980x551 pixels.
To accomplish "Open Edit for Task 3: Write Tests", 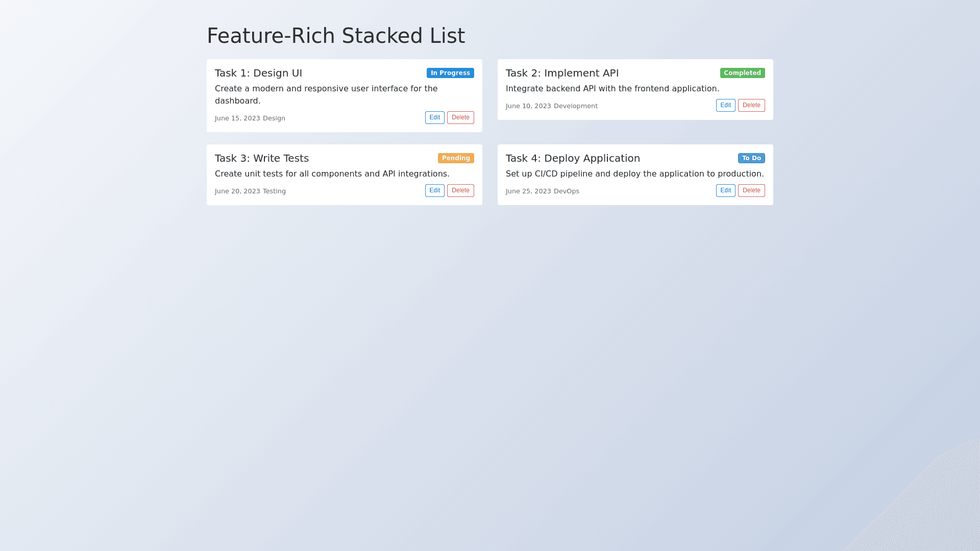I will [434, 190].
